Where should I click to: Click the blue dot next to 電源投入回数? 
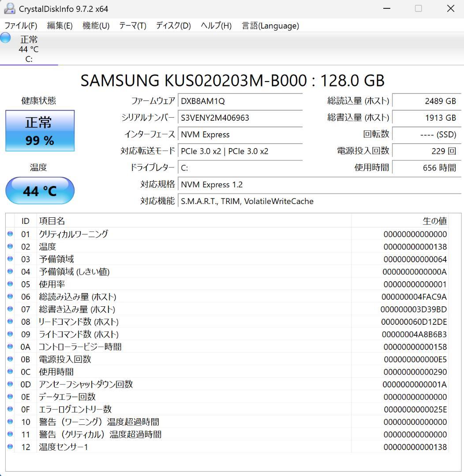coord(10,359)
